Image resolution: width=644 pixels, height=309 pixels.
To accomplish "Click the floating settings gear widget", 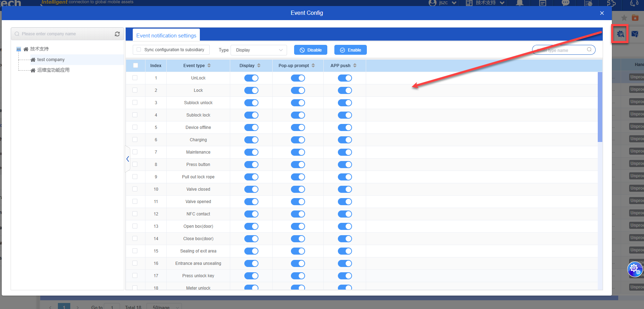I will [635, 269].
